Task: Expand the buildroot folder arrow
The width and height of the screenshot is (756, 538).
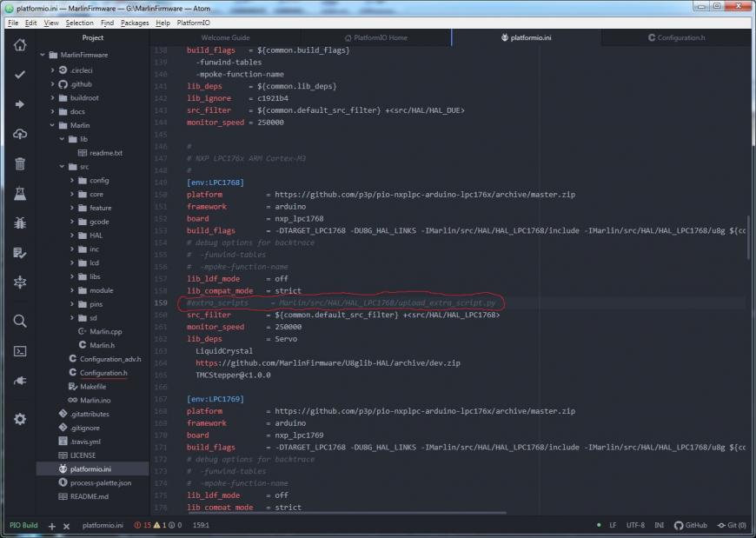Action: [x=52, y=98]
